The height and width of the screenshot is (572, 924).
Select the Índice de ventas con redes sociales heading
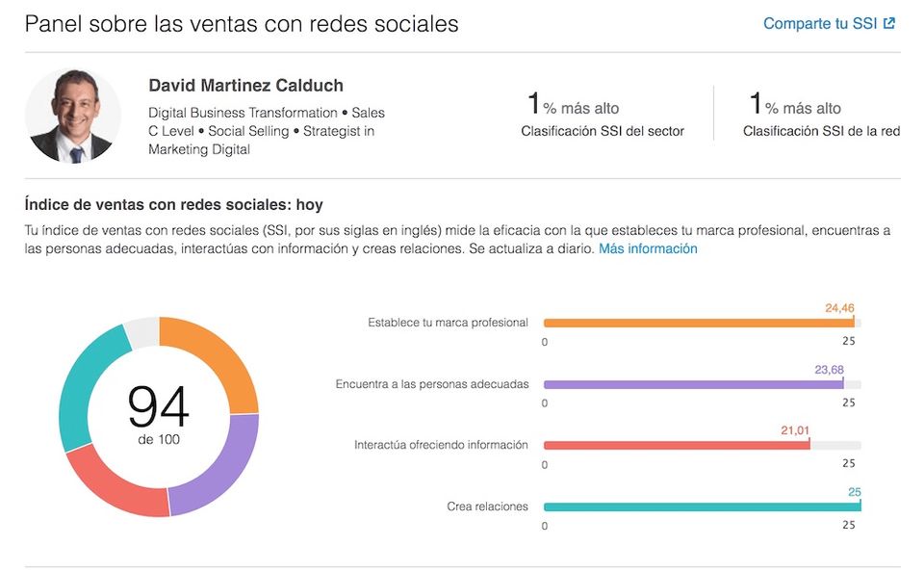173,204
